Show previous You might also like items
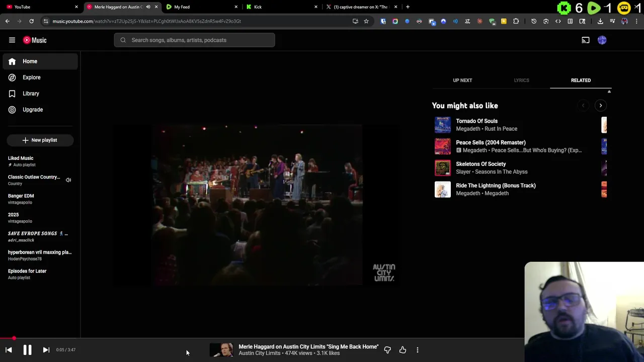Viewport: 644px width, 362px height. [x=583, y=106]
